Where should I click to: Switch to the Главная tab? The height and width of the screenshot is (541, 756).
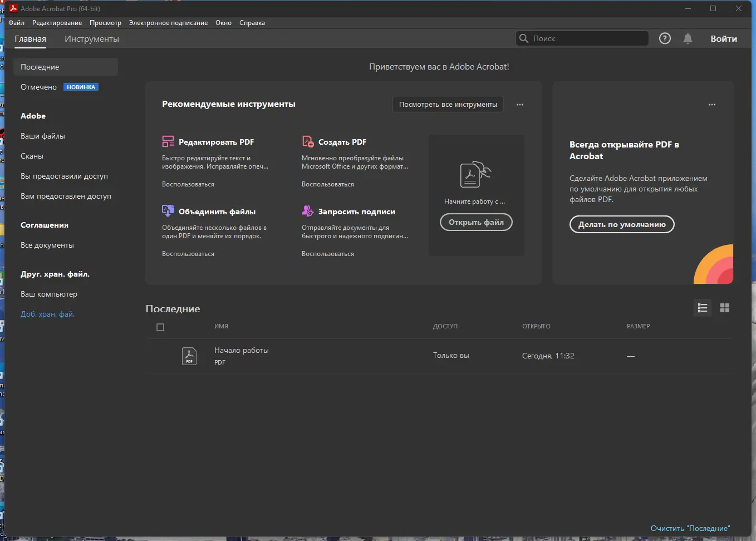point(31,39)
